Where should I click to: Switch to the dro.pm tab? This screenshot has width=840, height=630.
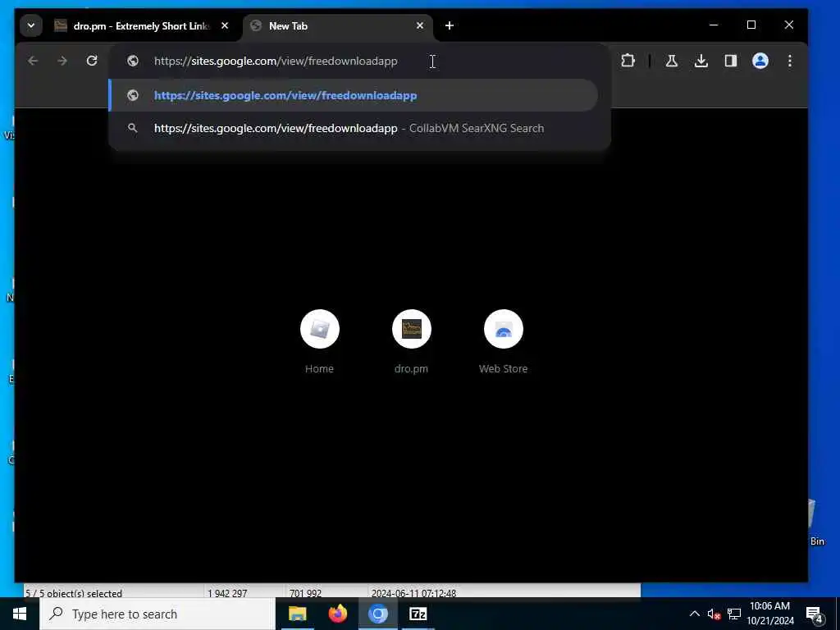(142, 25)
